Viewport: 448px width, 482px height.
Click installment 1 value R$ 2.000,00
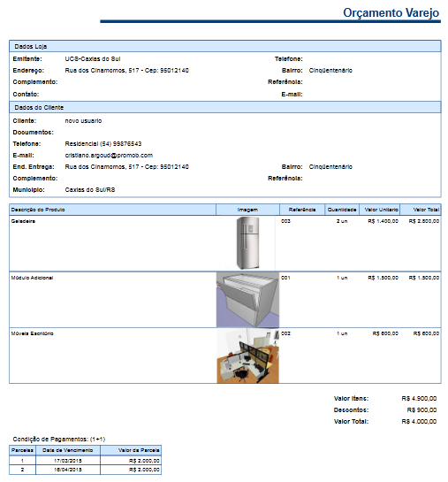tap(144, 461)
